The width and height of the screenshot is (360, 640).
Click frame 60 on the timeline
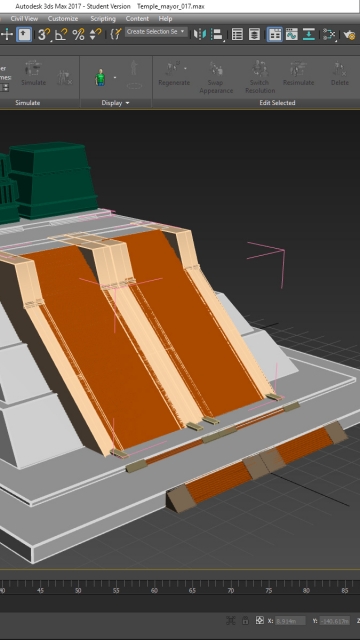click(154, 590)
